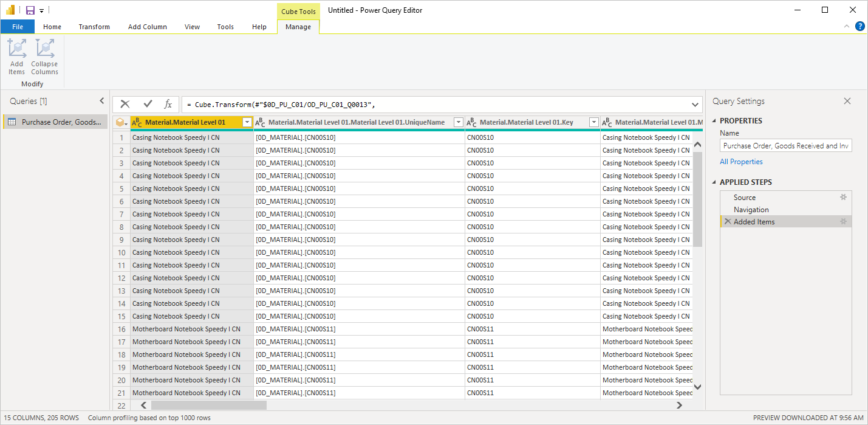Viewport: 868px width, 425px height.
Task: Select the Purchase Order, Goods query
Action: pos(55,122)
